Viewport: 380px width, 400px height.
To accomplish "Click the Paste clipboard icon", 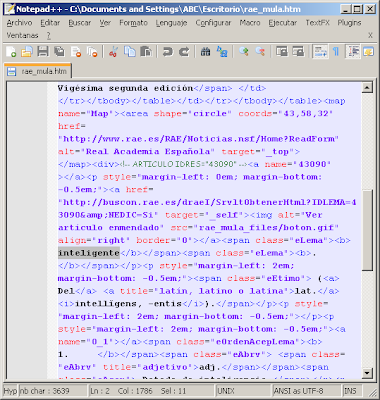I will point(146,52).
